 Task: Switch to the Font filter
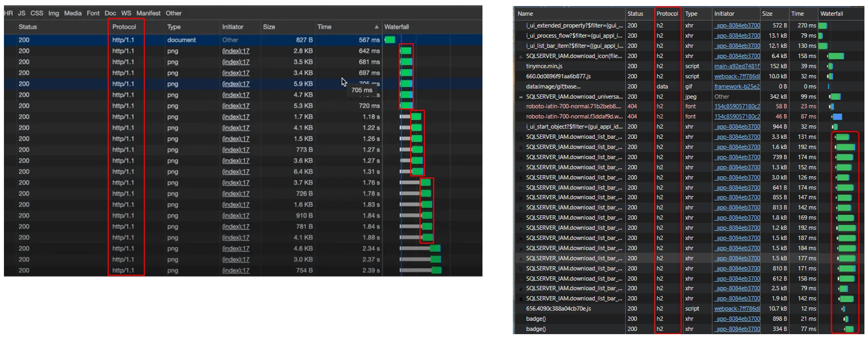click(93, 13)
